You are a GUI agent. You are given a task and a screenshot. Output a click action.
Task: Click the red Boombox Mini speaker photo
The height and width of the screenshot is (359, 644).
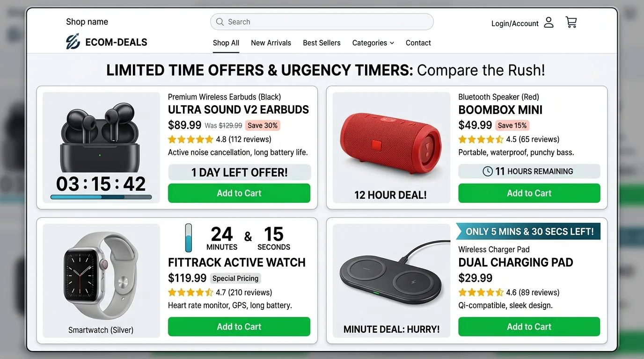(x=391, y=143)
